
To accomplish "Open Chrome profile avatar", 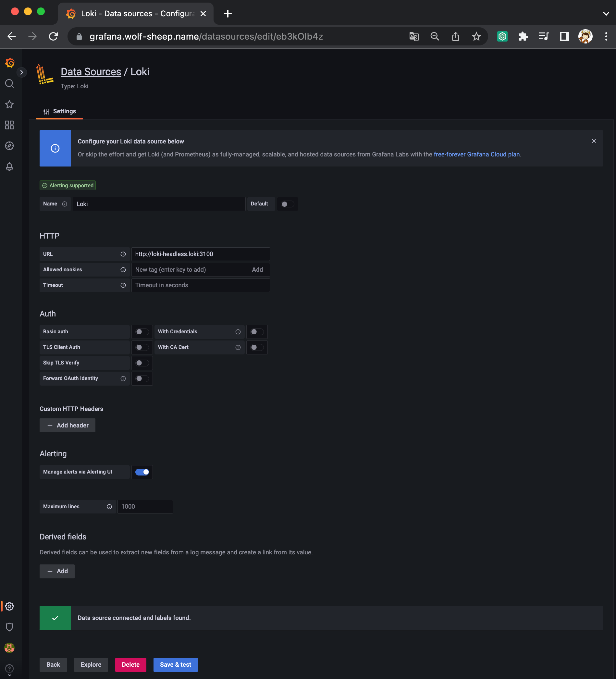I will coord(585,36).
